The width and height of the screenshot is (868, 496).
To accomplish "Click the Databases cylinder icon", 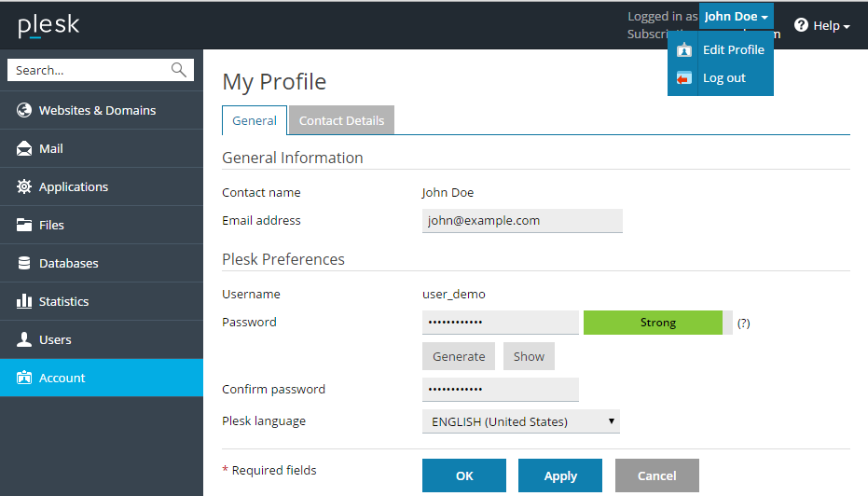I will 24,263.
